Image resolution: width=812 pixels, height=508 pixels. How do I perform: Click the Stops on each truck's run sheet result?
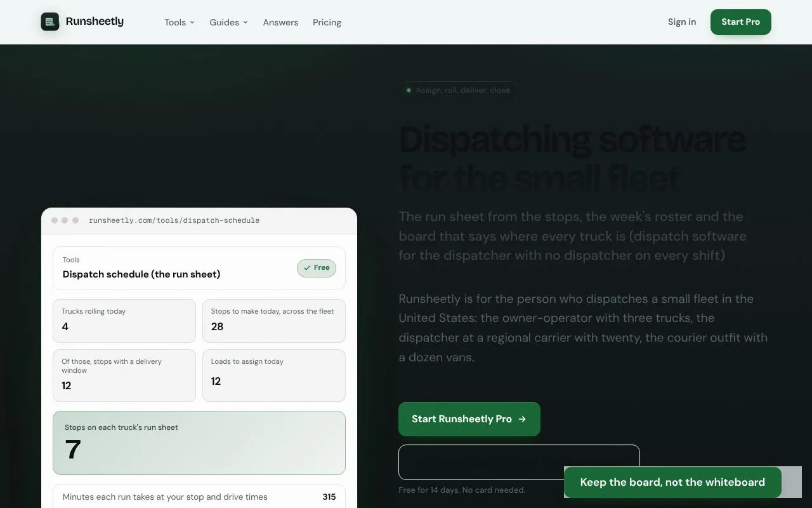[199, 443]
